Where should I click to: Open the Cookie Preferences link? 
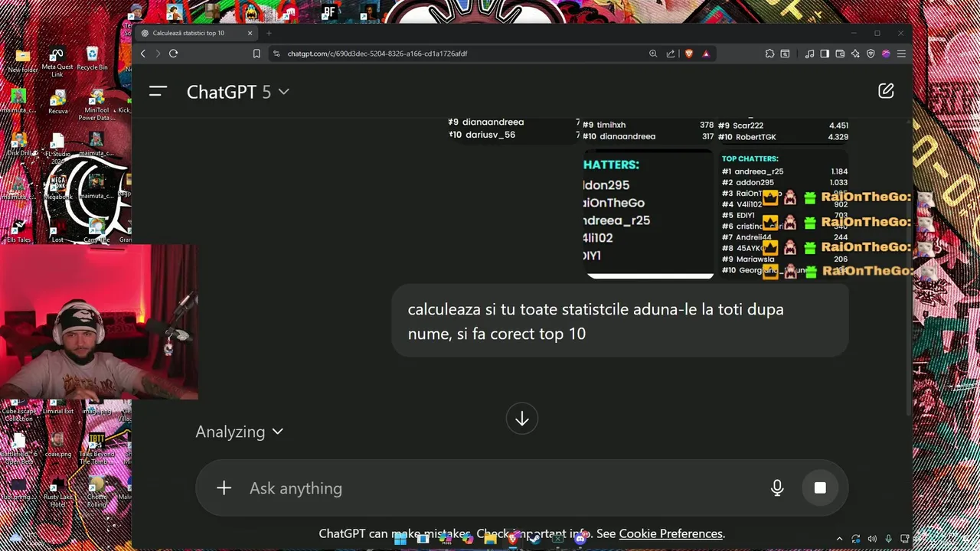tap(671, 533)
